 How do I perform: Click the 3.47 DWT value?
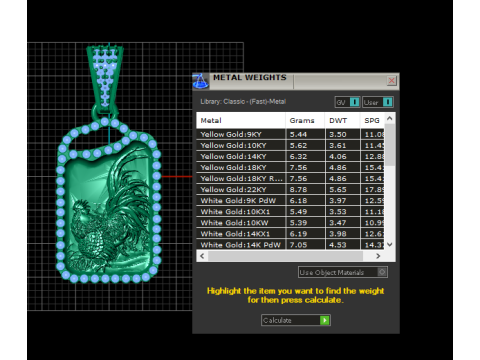338,222
